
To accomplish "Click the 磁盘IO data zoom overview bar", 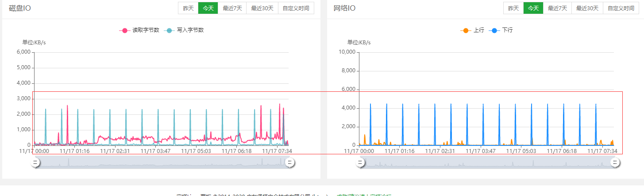I will 162,163.
